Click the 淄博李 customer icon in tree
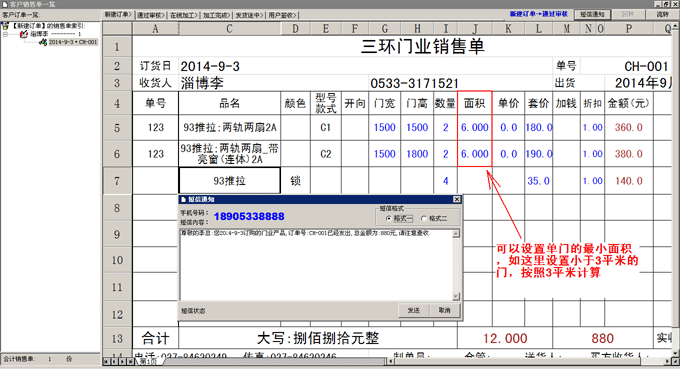The image size is (680, 369). [24, 34]
